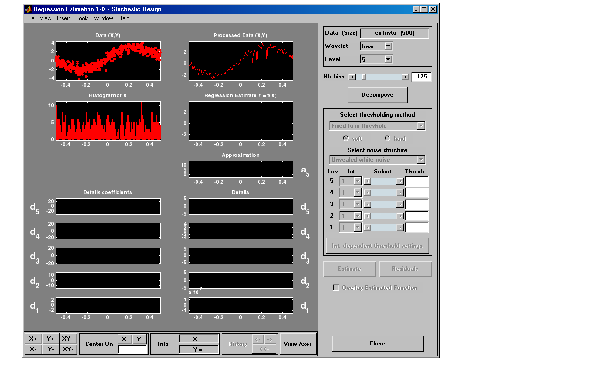
Task: Toggle Center On Y
Action: pyautogui.click(x=139, y=339)
